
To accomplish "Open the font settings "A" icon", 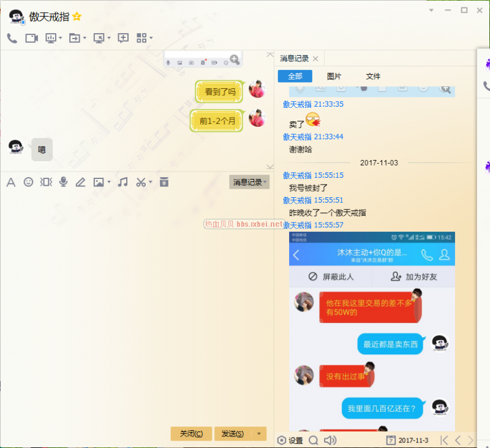I will point(10,182).
